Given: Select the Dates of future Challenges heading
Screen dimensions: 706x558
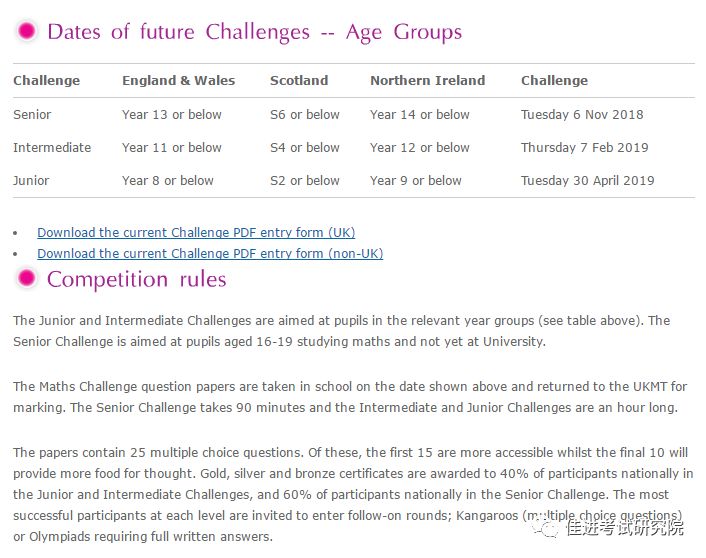Looking at the screenshot, I should click(255, 32).
